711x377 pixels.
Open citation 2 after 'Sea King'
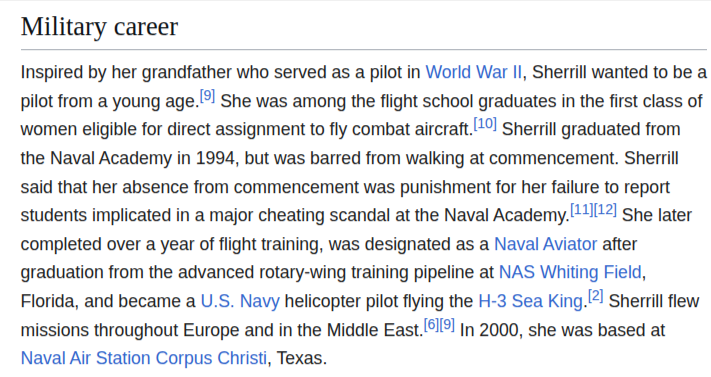596,296
